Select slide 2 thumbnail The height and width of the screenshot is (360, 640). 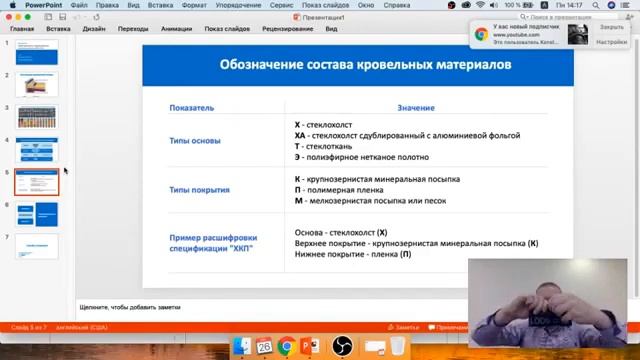pos(37,84)
